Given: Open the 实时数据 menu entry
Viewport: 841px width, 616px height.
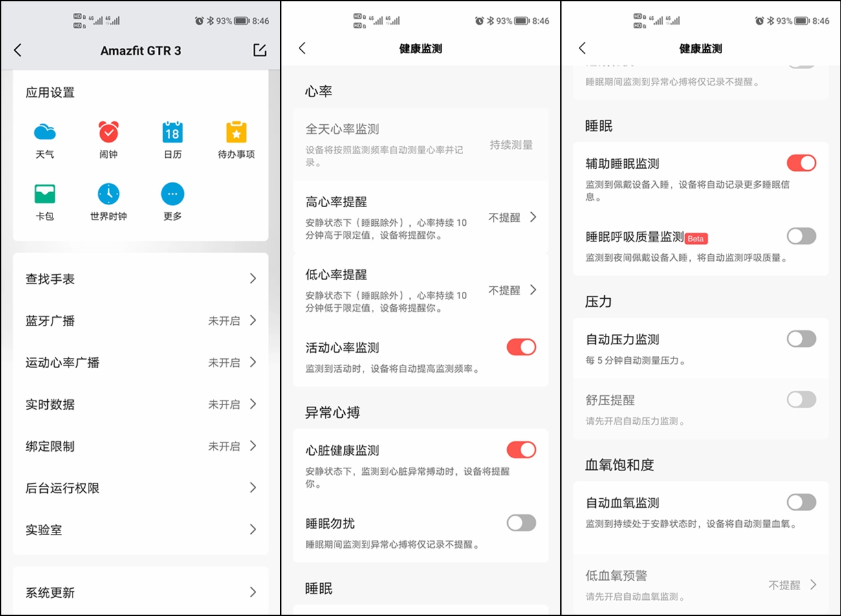Looking at the screenshot, I should pos(140,404).
